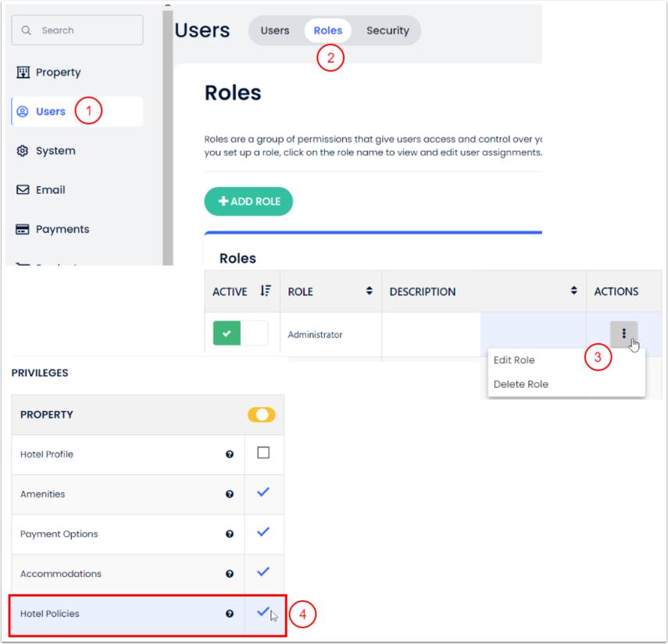
Task: Sort the table by Role column arrows
Action: (x=369, y=292)
